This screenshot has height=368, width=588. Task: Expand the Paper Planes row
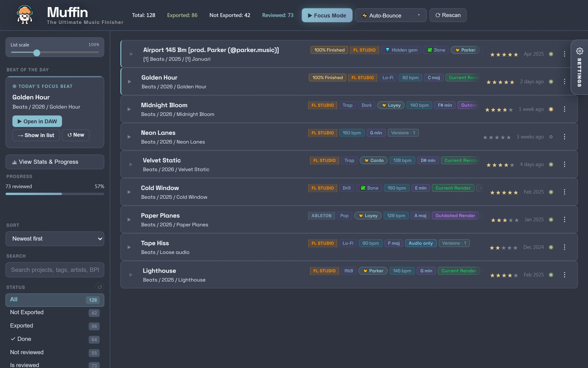[129, 219]
